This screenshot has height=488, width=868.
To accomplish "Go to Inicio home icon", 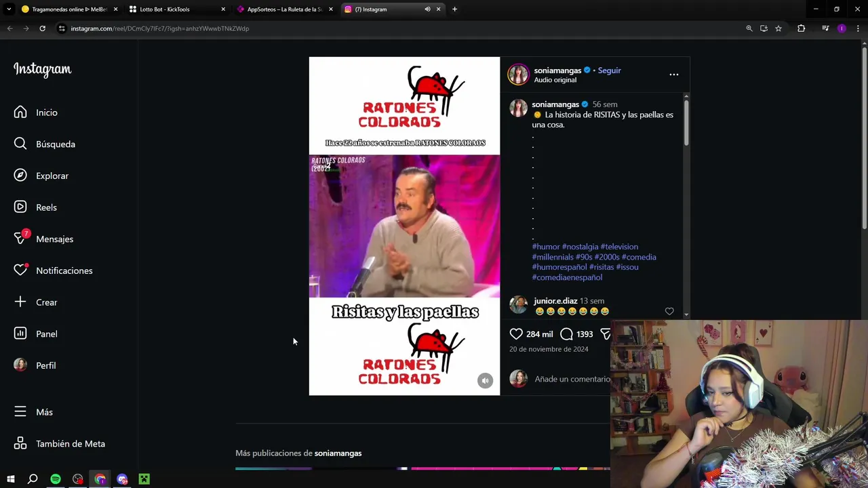I will tap(20, 113).
